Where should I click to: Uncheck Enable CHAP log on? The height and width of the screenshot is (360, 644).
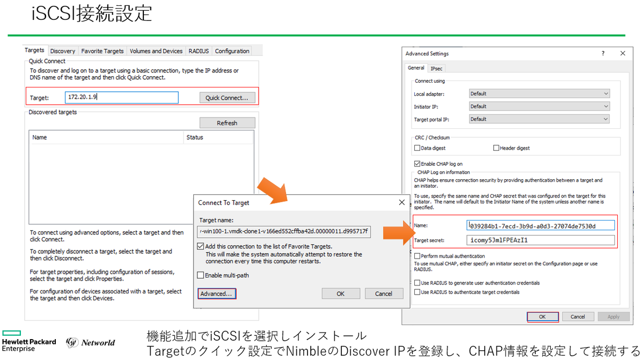[417, 164]
